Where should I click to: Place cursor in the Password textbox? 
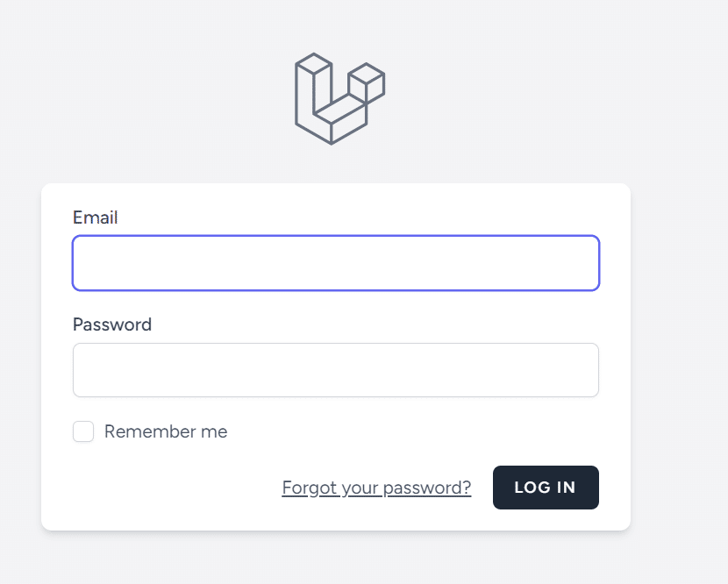(x=336, y=370)
